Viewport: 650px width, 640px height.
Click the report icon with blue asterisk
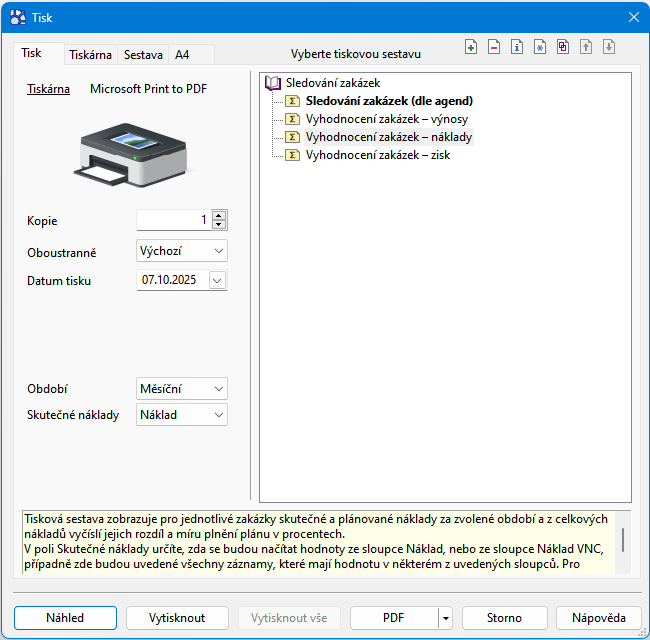click(x=540, y=47)
